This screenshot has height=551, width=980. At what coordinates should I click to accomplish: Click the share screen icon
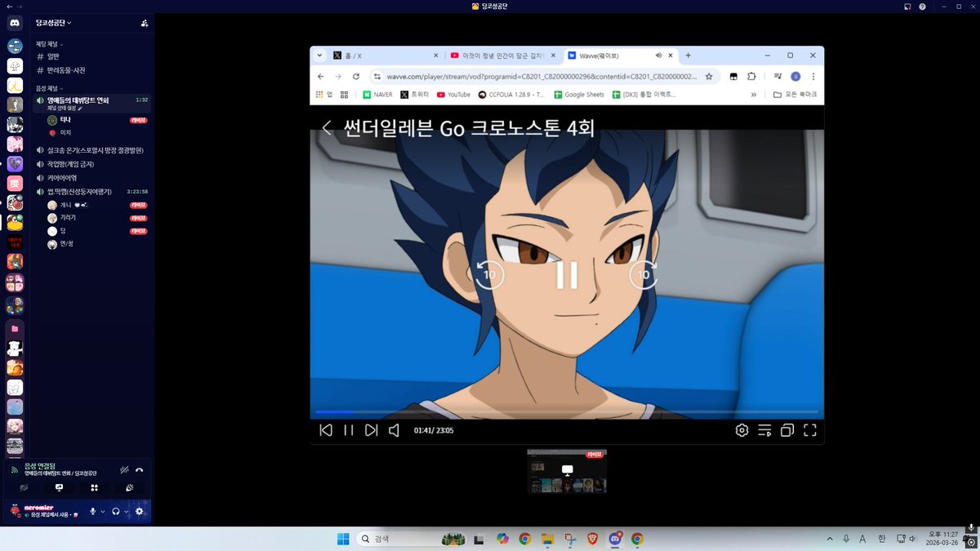pos(59,487)
